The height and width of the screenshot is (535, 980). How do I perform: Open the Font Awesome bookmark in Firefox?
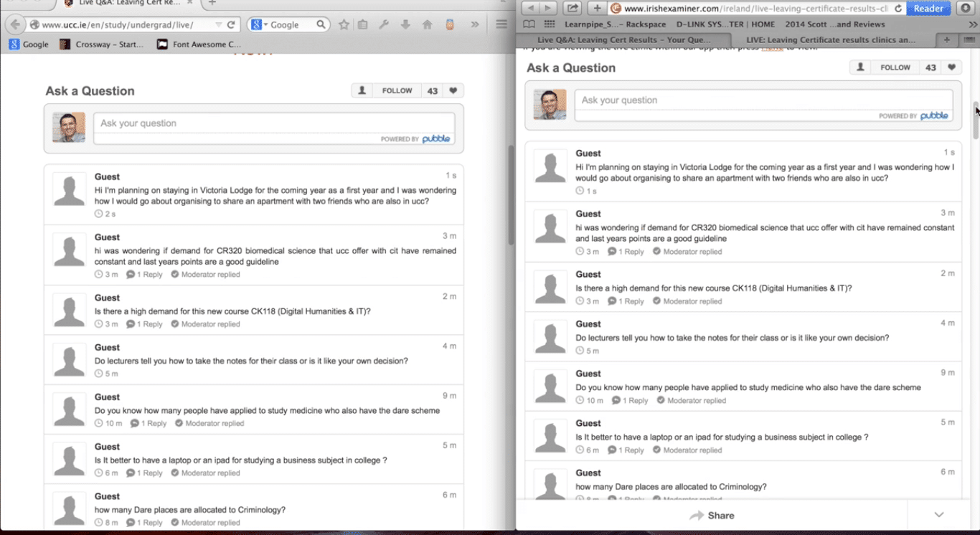(199, 44)
